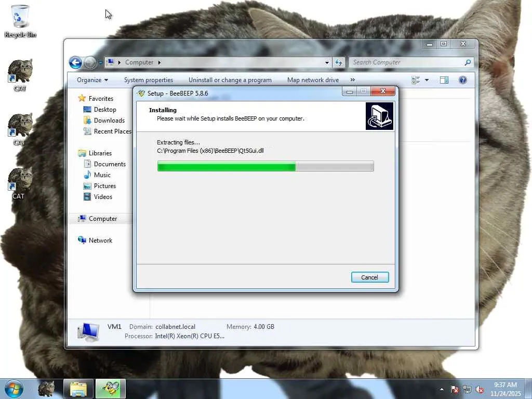Click the Music note icon

(87, 175)
